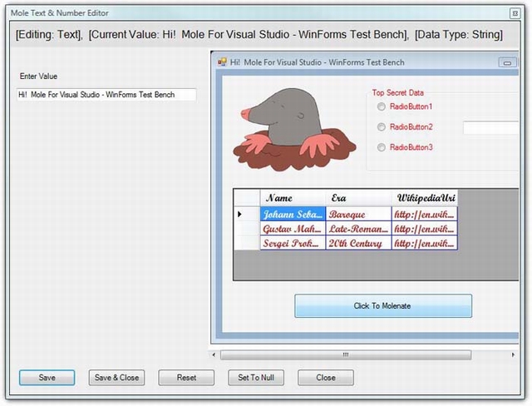Click the Set To Null button
Screen dimensions: 532x406
click(256, 378)
